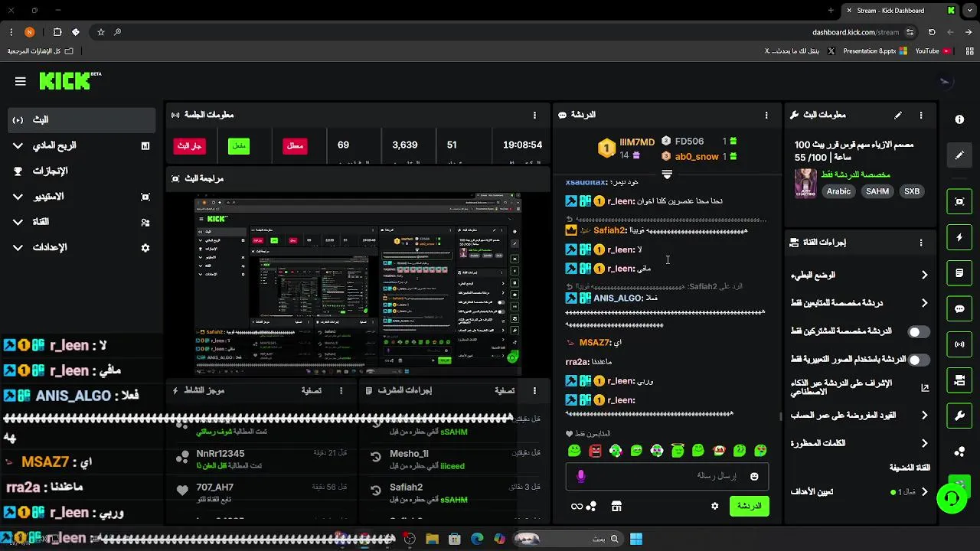The image size is (980, 551).
Task: Open three-dot menu in الدردشة panel header
Action: click(766, 115)
